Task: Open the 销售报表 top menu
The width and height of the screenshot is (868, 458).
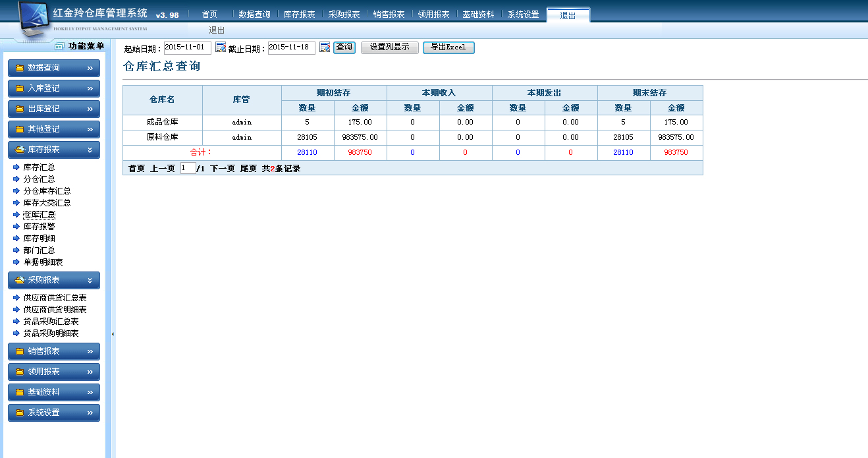Action: pos(389,14)
